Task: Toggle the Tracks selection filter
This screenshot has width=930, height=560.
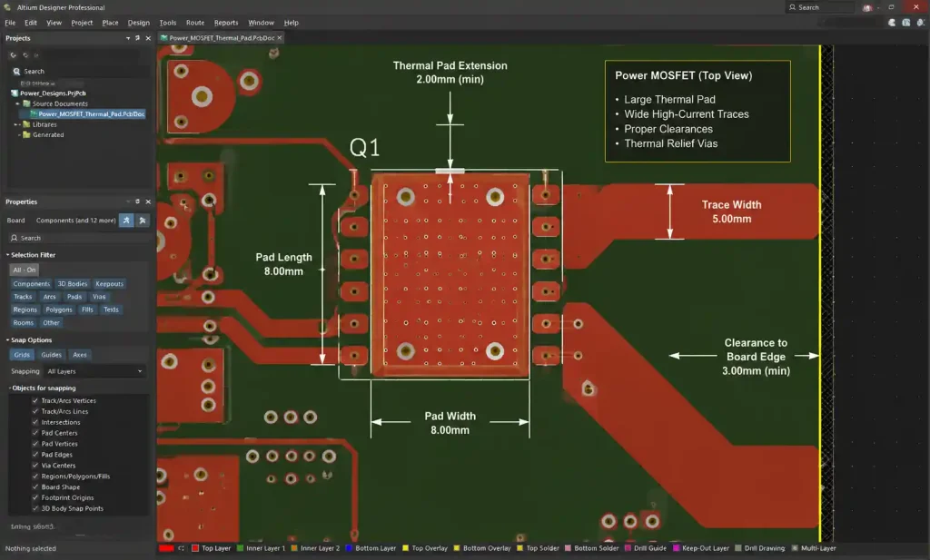Action: 23,297
